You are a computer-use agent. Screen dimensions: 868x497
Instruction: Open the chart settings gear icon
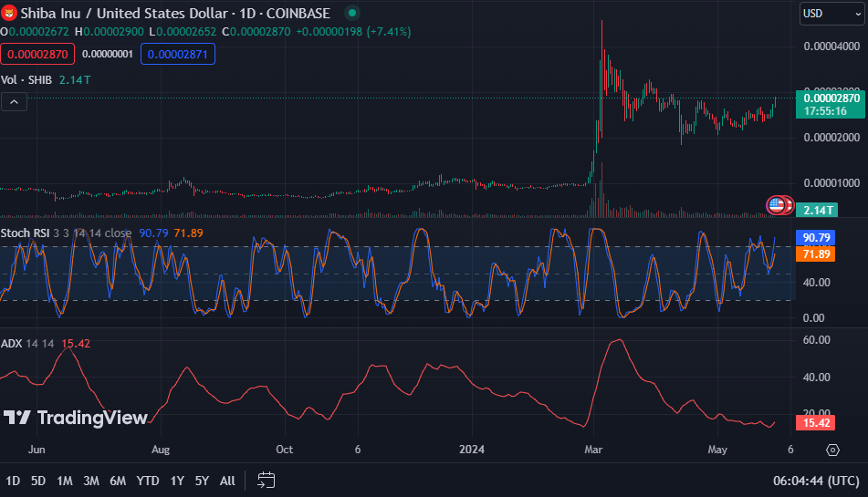click(x=832, y=450)
